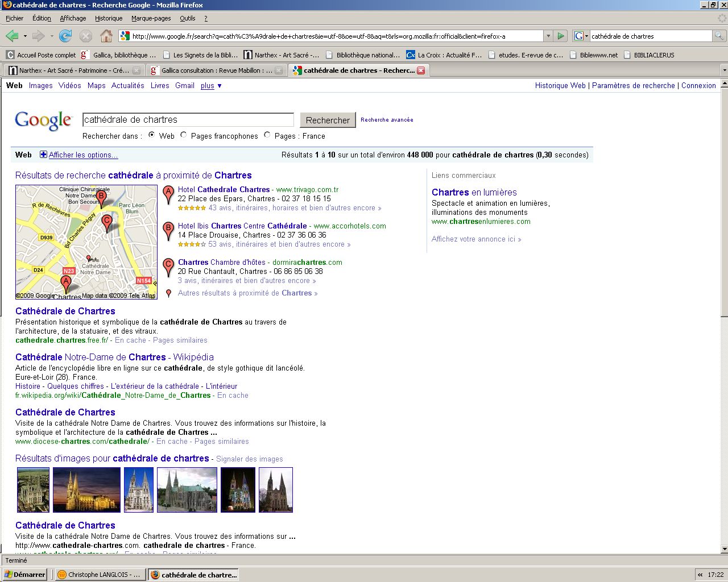The image size is (728, 582).
Task: Close the Narthex - Art Sacré tab
Action: tap(136, 70)
